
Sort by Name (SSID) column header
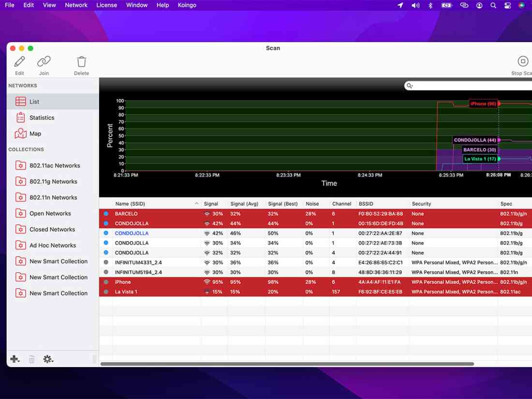click(x=155, y=204)
